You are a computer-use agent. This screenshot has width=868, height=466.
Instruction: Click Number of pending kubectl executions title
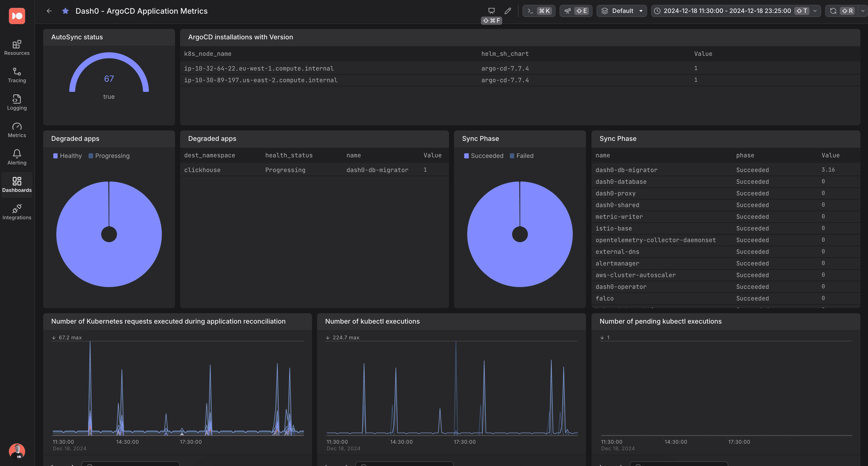[x=661, y=321]
